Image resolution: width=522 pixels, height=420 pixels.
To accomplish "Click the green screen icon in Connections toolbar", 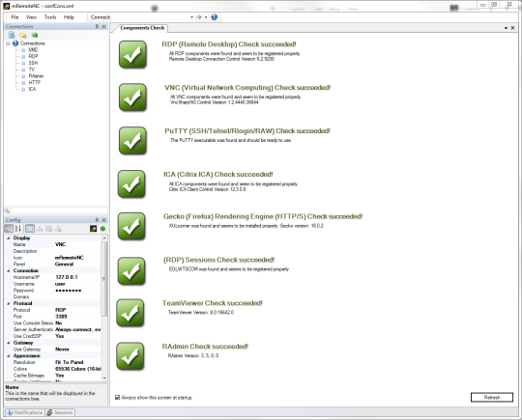I will pos(35,35).
